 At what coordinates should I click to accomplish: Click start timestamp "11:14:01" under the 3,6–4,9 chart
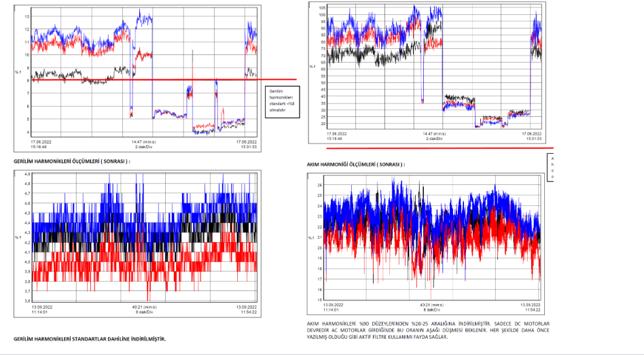click(x=40, y=311)
